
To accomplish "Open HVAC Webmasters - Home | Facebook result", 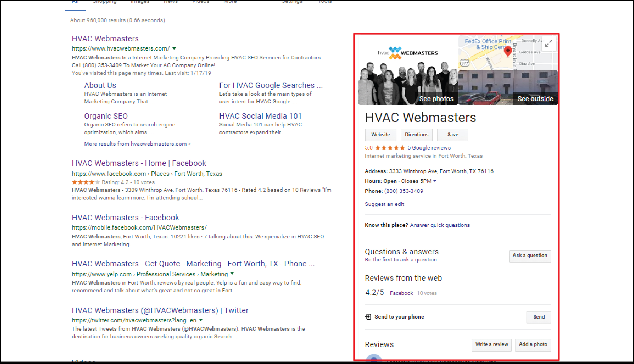I will pyautogui.click(x=139, y=163).
